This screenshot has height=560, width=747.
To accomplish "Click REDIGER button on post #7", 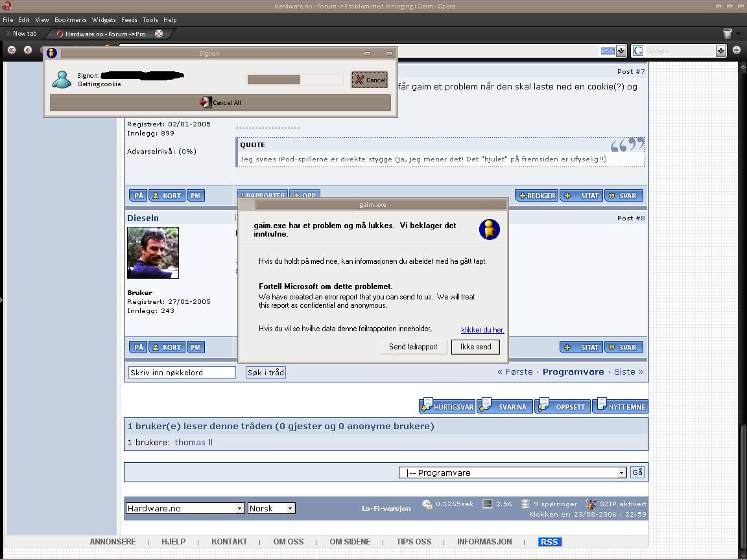I will point(536,196).
